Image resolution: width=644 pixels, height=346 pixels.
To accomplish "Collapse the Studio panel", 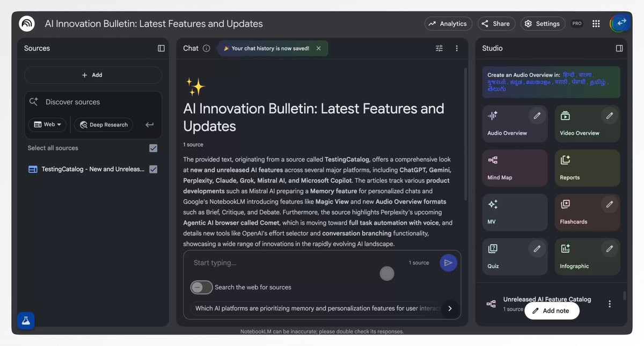I will tap(619, 48).
